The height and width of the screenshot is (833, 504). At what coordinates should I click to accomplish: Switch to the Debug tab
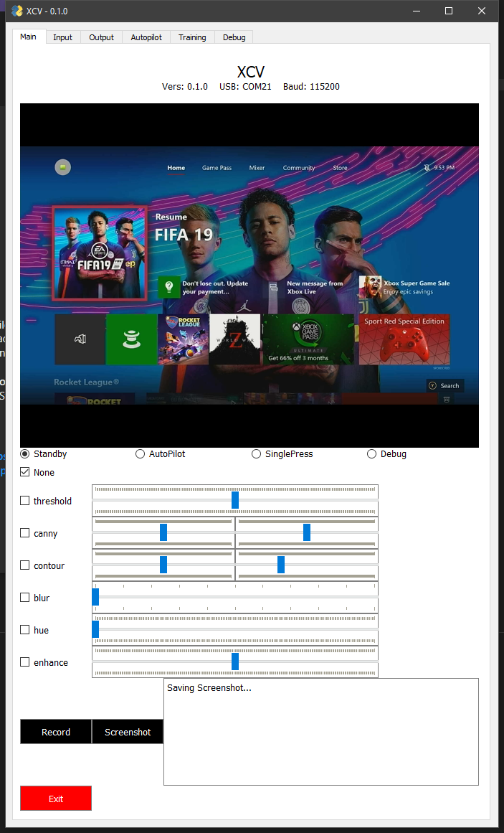(234, 37)
